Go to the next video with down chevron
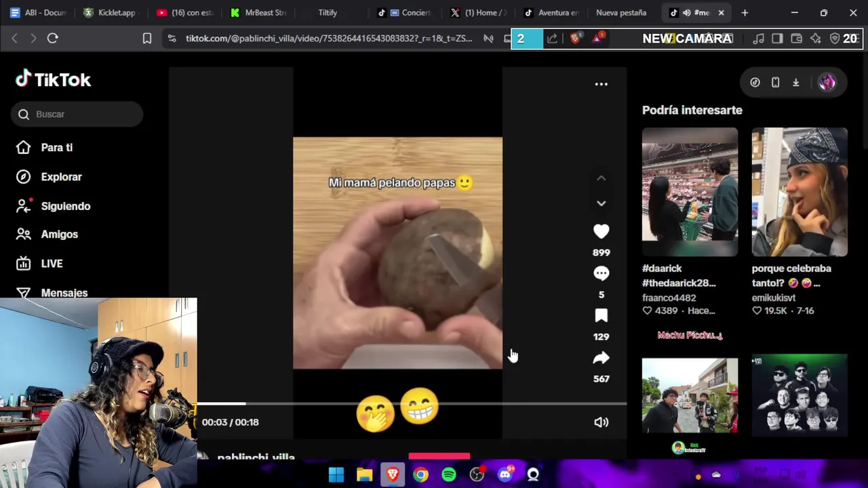The height and width of the screenshot is (488, 868). [601, 203]
